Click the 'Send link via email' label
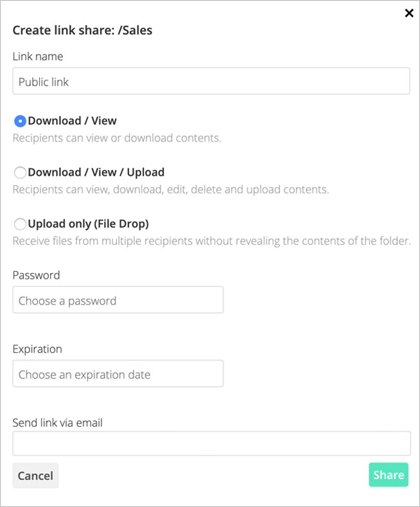 click(x=58, y=423)
